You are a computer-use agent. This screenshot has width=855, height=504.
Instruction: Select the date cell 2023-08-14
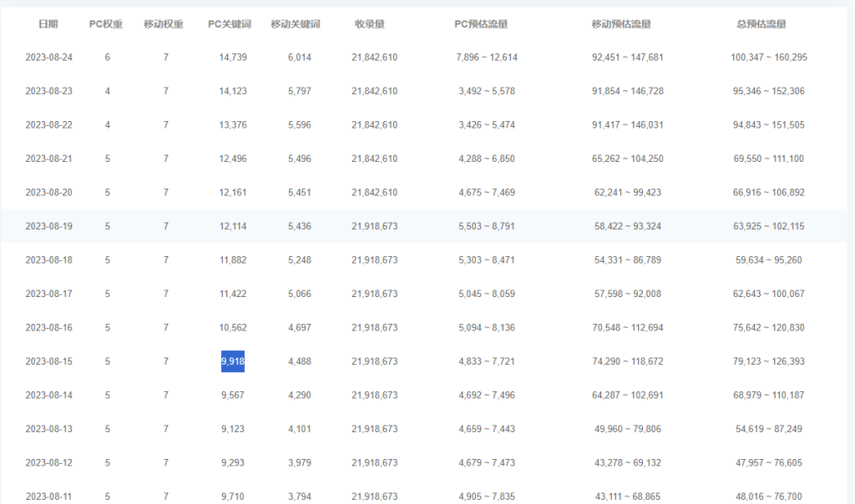coord(48,395)
